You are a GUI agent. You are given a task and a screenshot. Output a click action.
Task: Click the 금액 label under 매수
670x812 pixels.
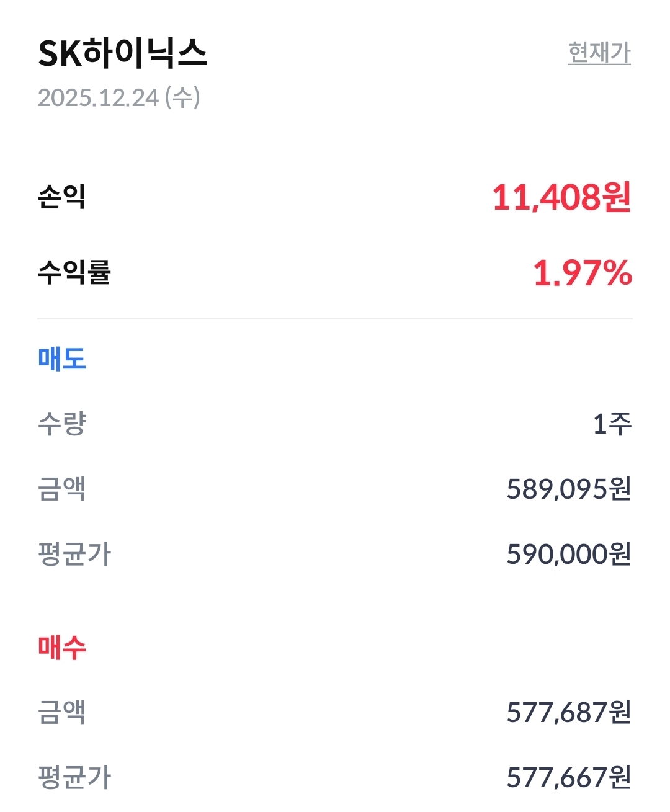61,712
